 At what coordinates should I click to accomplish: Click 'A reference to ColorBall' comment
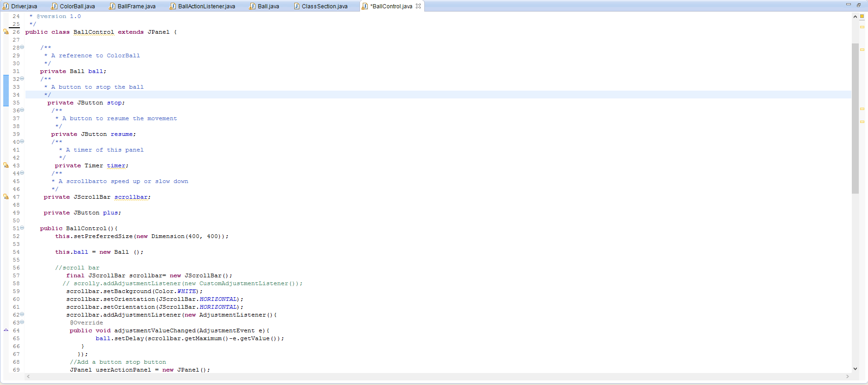click(x=95, y=55)
